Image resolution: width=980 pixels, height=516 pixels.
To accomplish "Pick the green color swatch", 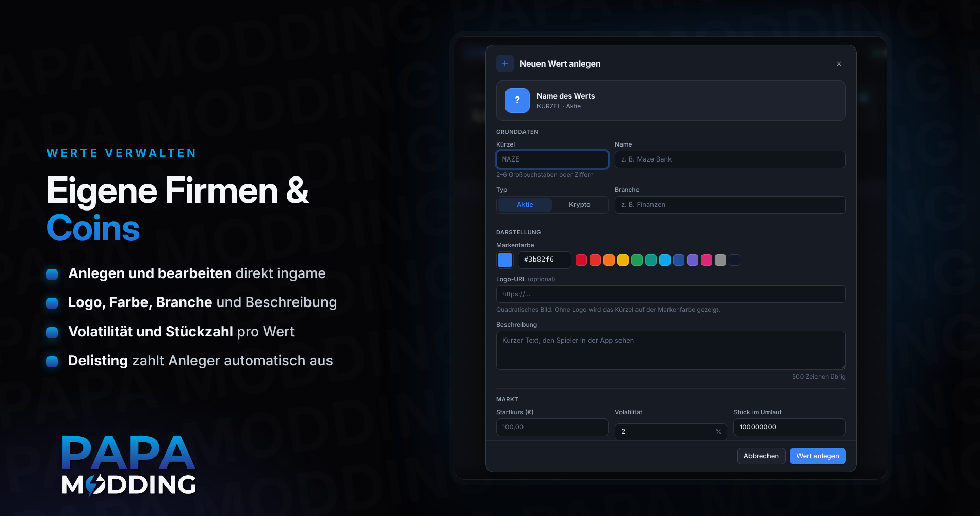I will click(637, 260).
